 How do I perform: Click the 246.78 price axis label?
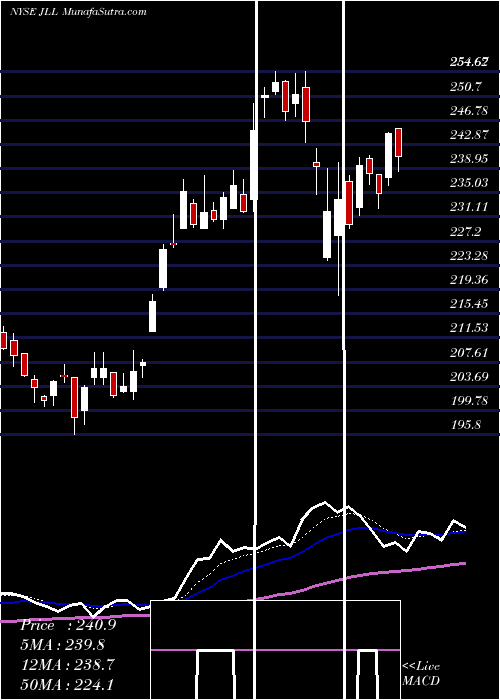click(x=468, y=111)
